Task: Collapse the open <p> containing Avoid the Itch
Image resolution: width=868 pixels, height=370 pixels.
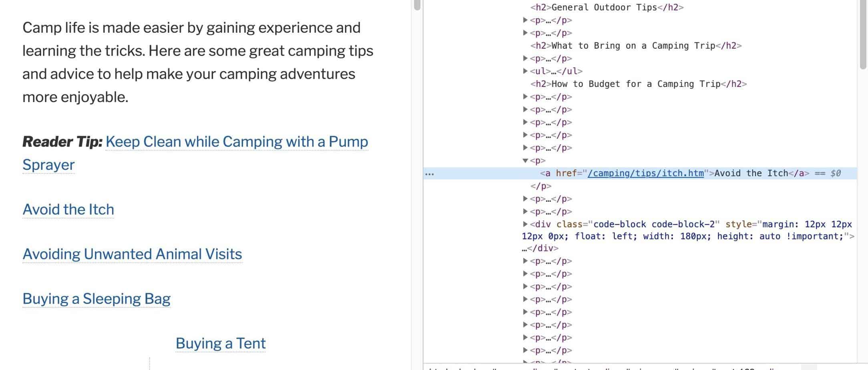Action: tap(525, 161)
